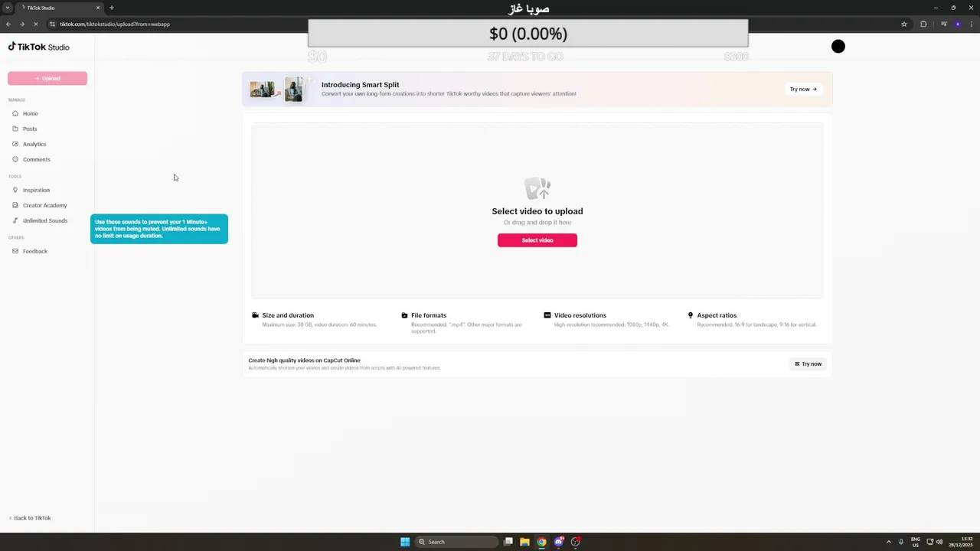Click the Chrome profile avatar
Image resolution: width=980 pixels, height=551 pixels.
(x=958, y=24)
